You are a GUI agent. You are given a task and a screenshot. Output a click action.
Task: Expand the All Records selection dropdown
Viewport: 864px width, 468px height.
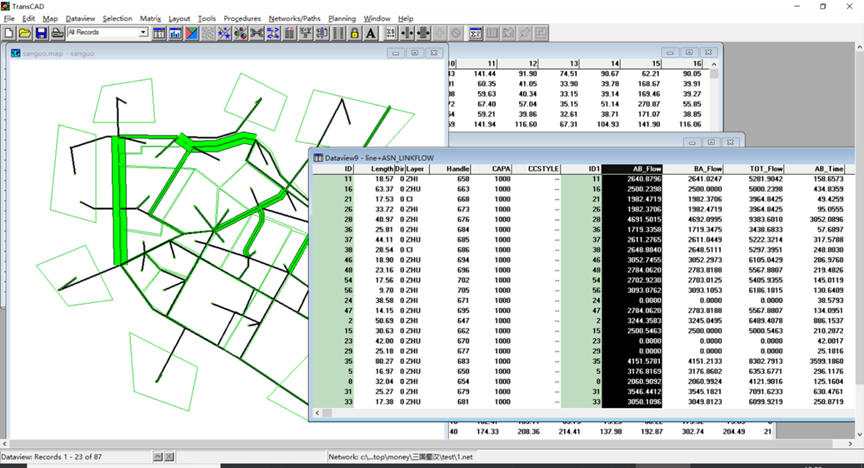pos(143,33)
